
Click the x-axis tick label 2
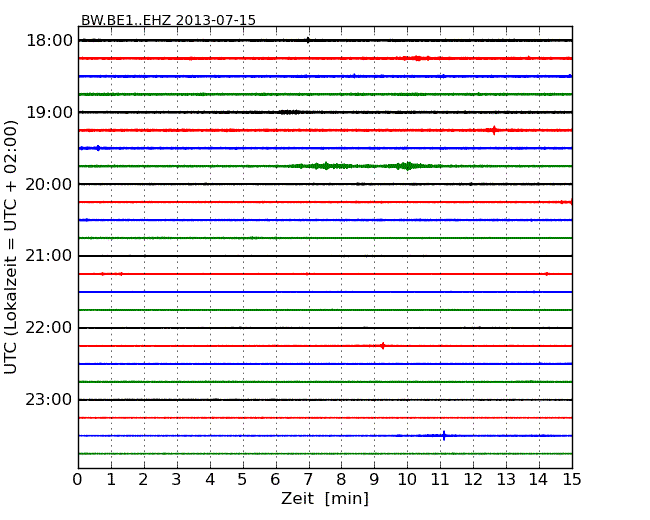(x=143, y=480)
